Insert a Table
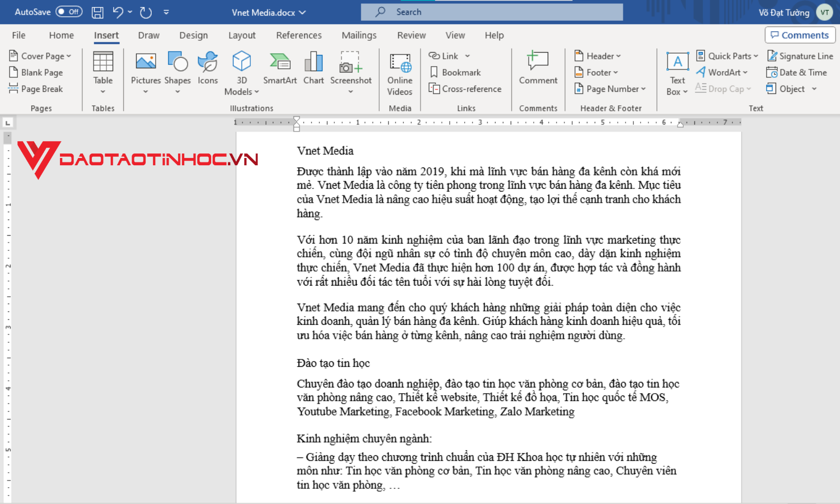The width and height of the screenshot is (840, 504). coord(102,72)
